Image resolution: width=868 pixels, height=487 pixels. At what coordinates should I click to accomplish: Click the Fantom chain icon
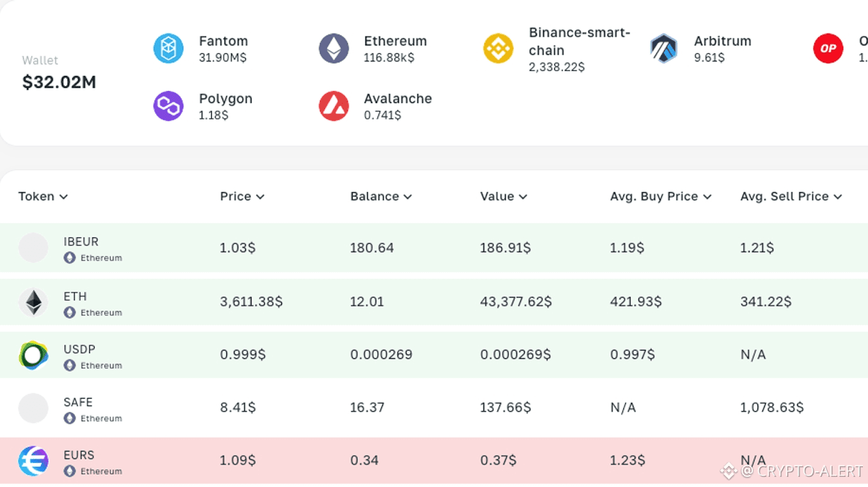click(168, 49)
